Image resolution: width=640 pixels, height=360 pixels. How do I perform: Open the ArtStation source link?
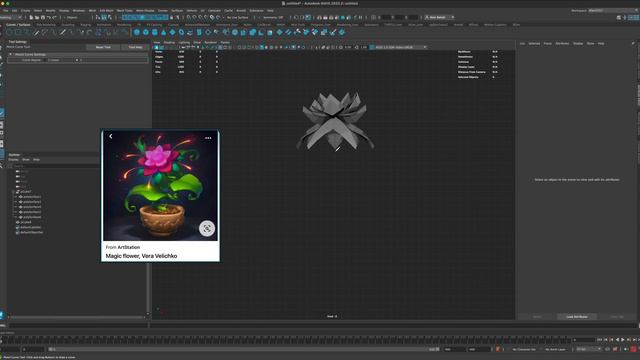129,247
